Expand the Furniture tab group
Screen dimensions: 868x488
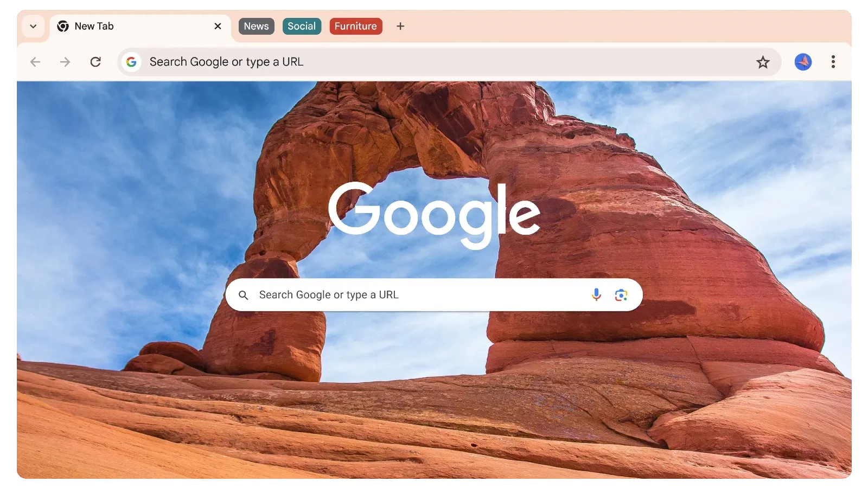click(355, 26)
